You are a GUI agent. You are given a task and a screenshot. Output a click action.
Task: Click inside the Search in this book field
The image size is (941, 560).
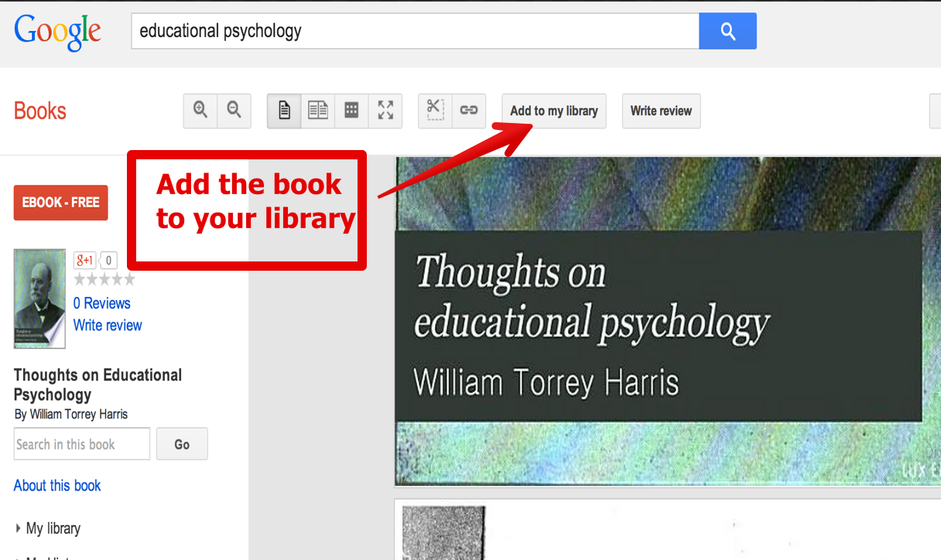pyautogui.click(x=81, y=443)
